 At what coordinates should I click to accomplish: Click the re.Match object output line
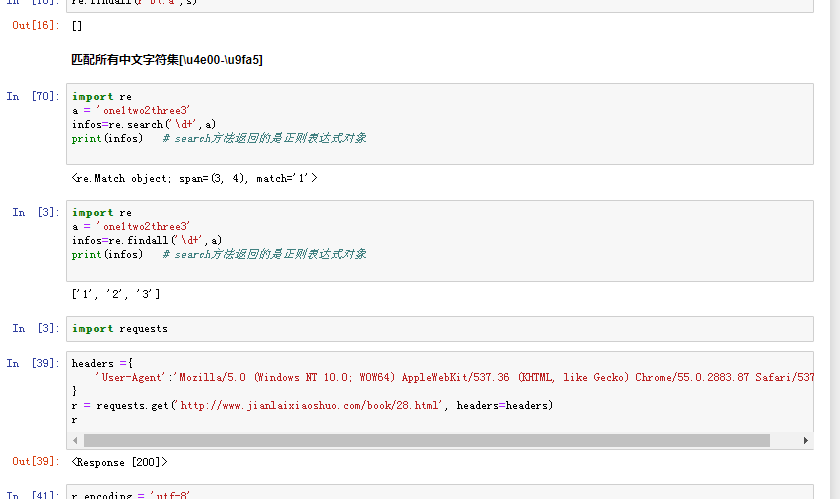click(x=194, y=178)
